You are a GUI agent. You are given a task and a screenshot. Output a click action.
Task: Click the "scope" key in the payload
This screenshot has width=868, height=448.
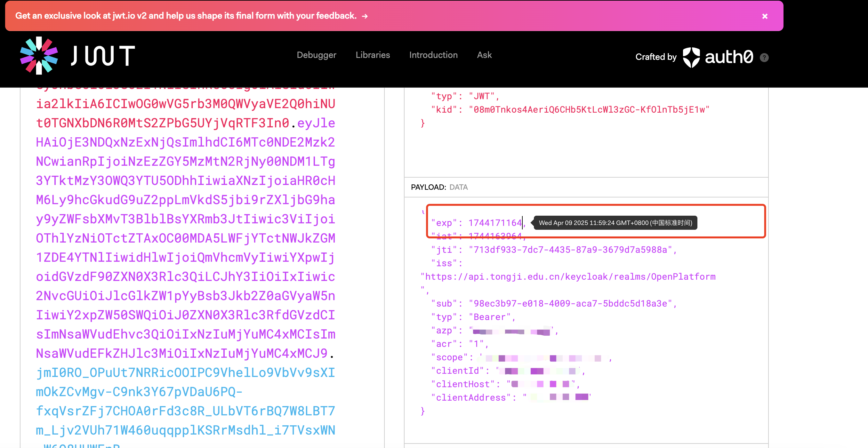pyautogui.click(x=449, y=357)
